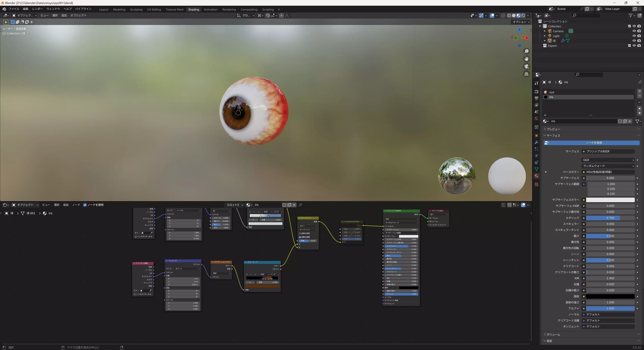644x350 pixels.
Task: Click the viewport zoom magnifier icon
Action: click(x=526, y=51)
